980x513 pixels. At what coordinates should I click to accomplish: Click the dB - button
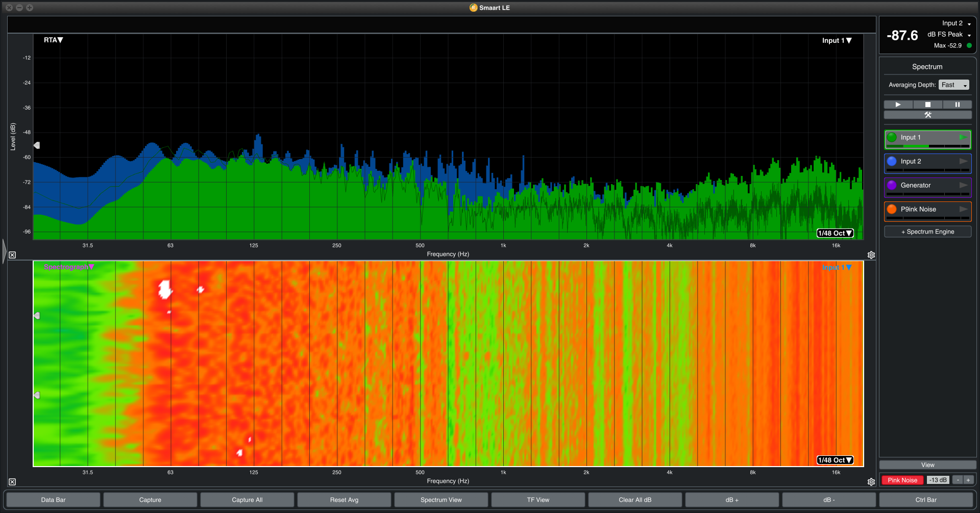click(x=829, y=500)
